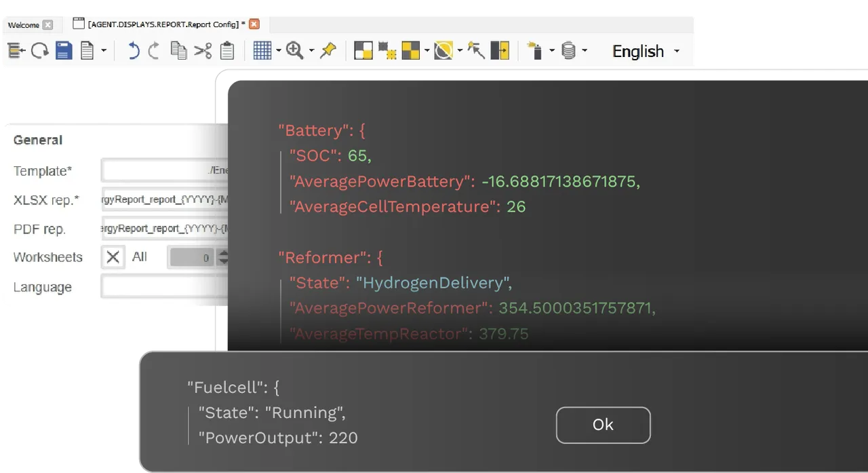This screenshot has height=473, width=868.
Task: Open dropdown arrow beside document page icon
Action: [104, 51]
